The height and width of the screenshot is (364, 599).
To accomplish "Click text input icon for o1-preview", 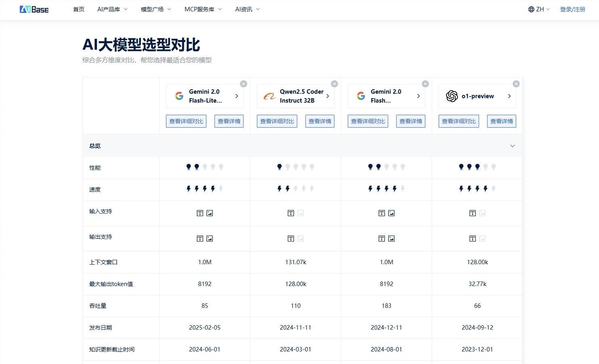I will 473,213.
